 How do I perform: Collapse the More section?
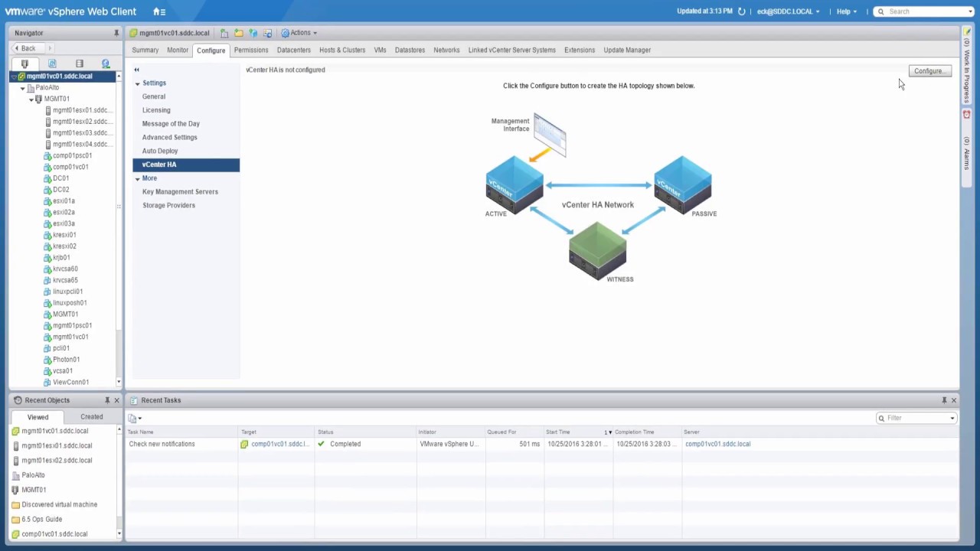[x=138, y=178]
